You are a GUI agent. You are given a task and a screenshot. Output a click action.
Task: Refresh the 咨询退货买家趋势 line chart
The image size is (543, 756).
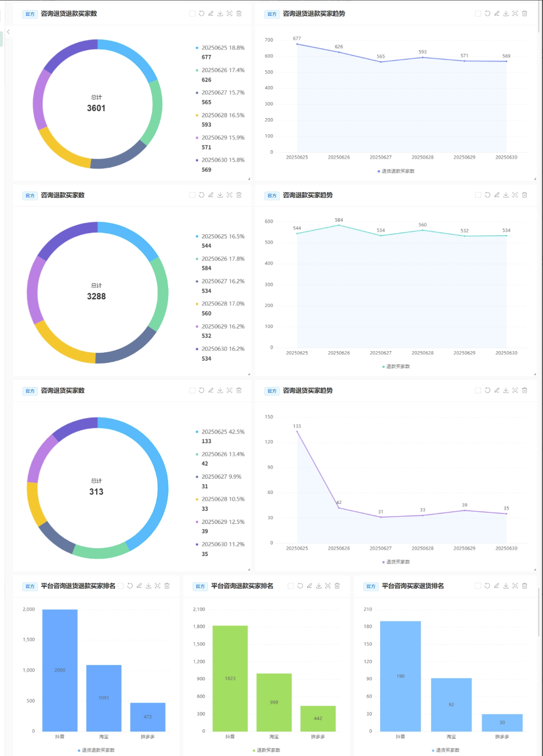487,390
